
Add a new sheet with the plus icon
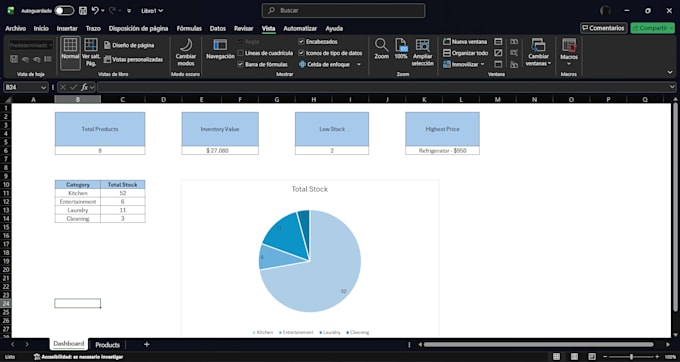click(x=147, y=344)
